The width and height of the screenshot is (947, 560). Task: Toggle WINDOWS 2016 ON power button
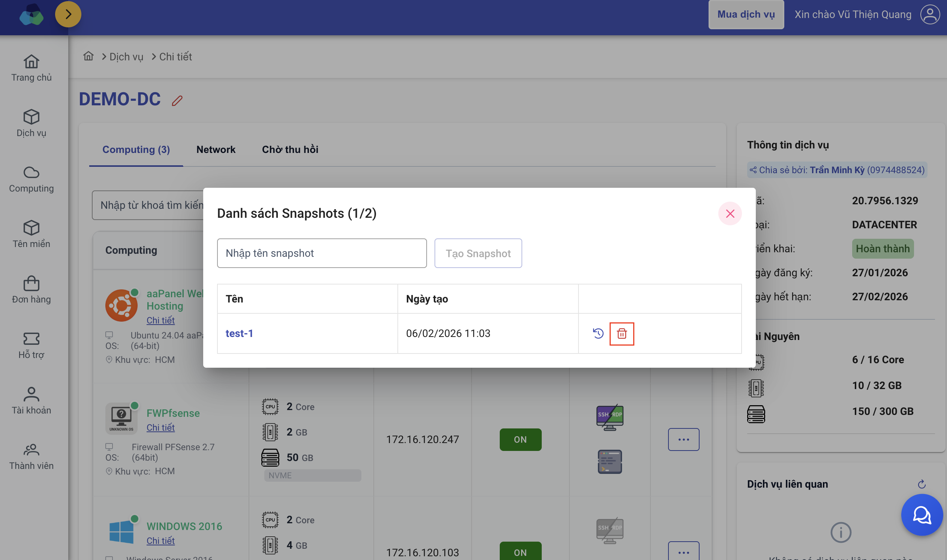coord(520,552)
